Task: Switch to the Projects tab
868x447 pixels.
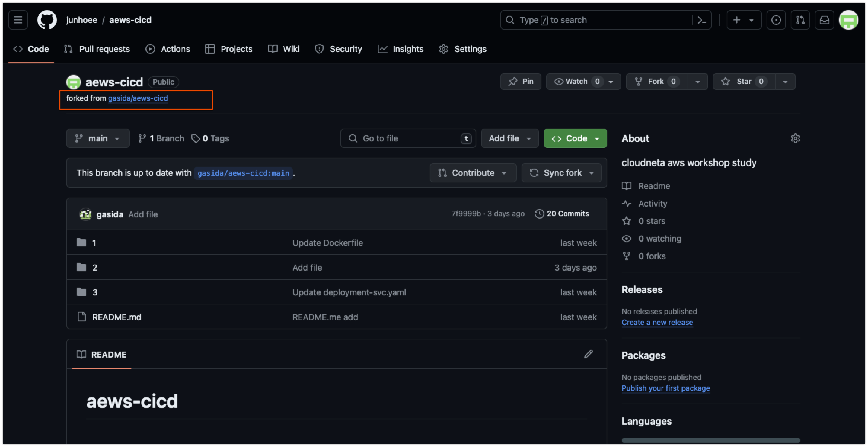Action: point(229,49)
